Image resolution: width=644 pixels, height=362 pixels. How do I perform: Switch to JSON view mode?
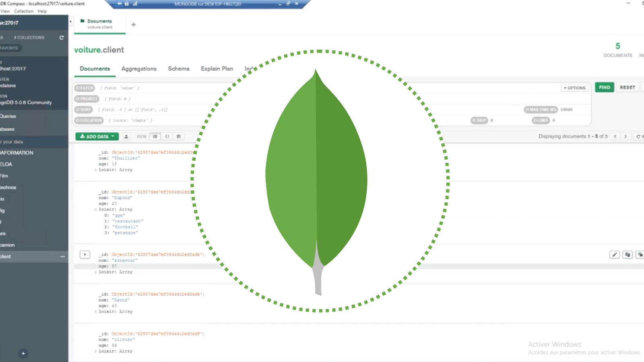(167, 136)
